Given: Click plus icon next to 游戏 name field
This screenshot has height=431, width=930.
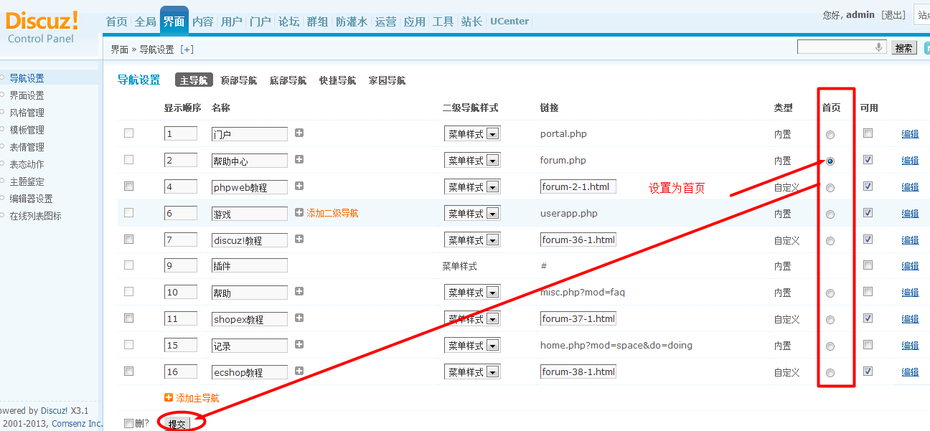Looking at the screenshot, I should 299,212.
